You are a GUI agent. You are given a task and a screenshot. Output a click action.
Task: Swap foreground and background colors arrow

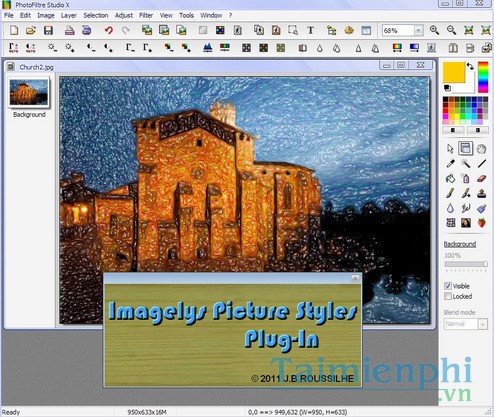point(470,66)
